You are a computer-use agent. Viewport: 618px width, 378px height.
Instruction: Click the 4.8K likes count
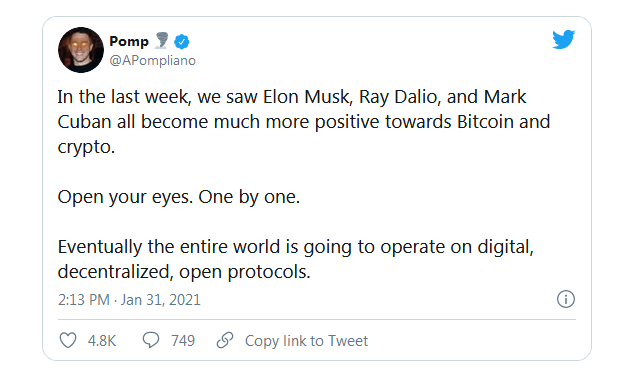pos(102,341)
